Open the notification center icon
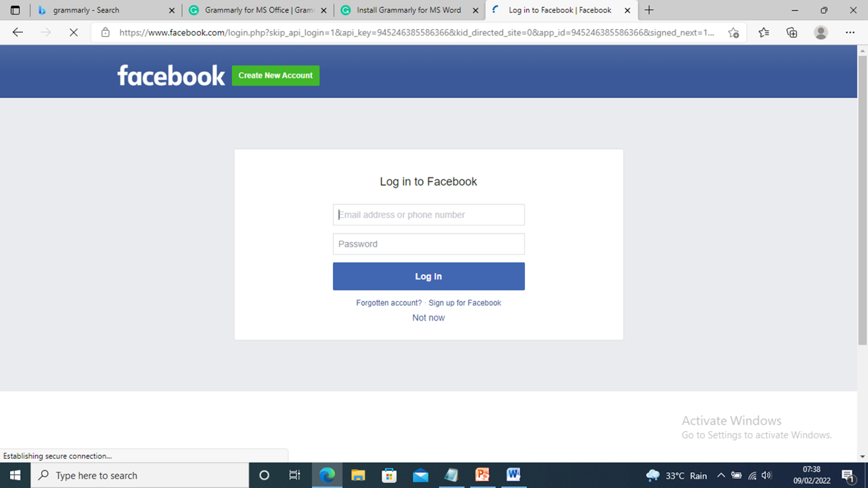The image size is (868, 488). [848, 476]
